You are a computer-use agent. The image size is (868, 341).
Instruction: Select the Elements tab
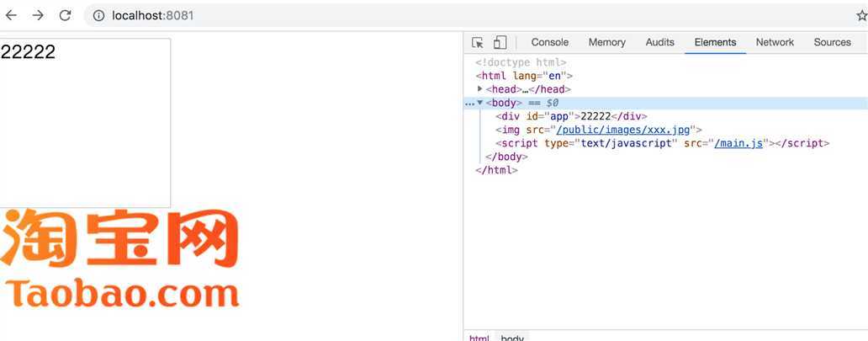[x=715, y=42]
